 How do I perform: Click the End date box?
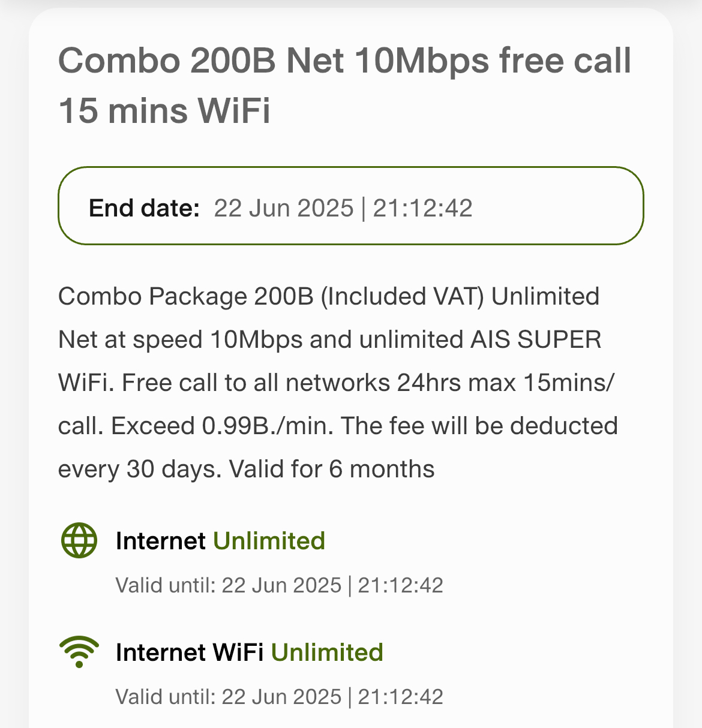(x=351, y=206)
